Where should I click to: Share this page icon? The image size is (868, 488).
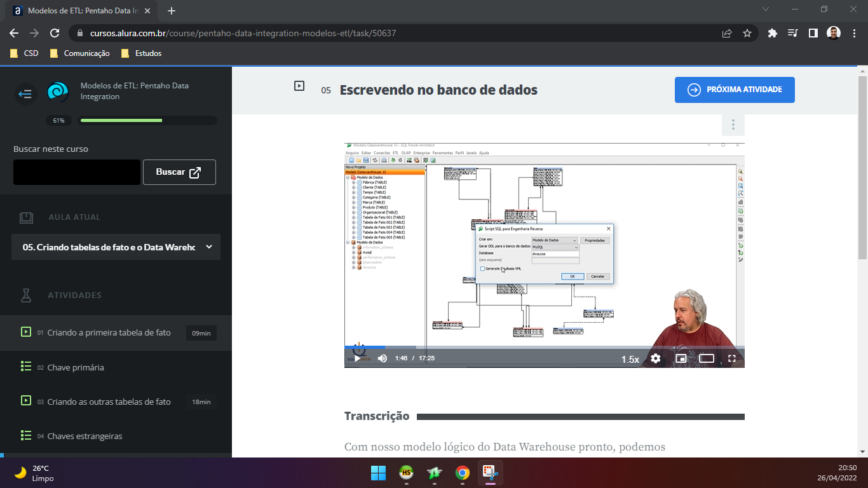tap(727, 33)
